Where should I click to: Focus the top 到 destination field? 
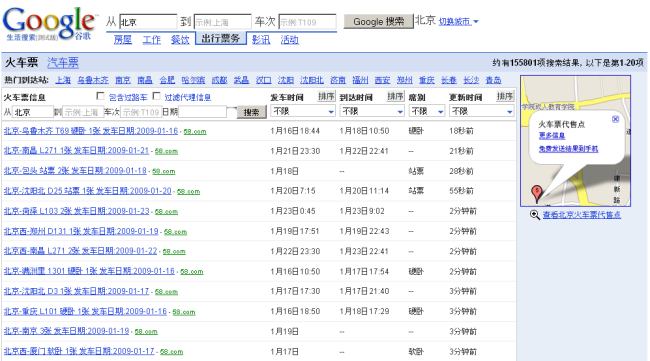223,22
